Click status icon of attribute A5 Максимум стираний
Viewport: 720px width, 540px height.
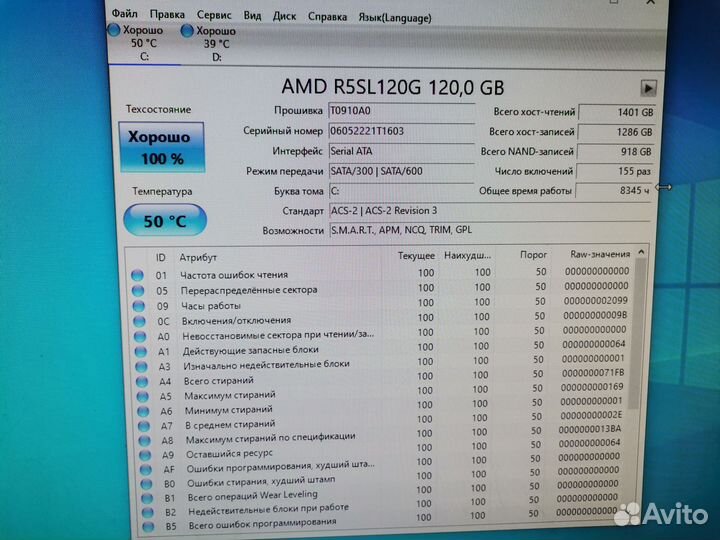[142, 396]
